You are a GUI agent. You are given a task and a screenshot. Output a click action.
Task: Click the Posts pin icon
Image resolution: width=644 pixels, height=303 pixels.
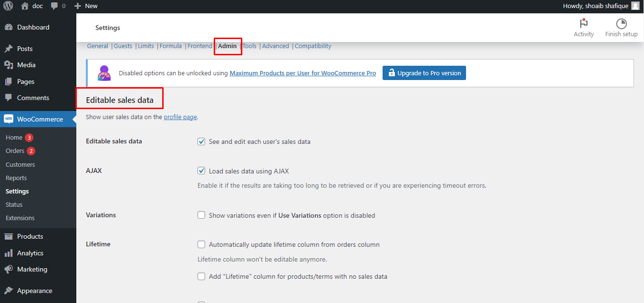coord(9,49)
